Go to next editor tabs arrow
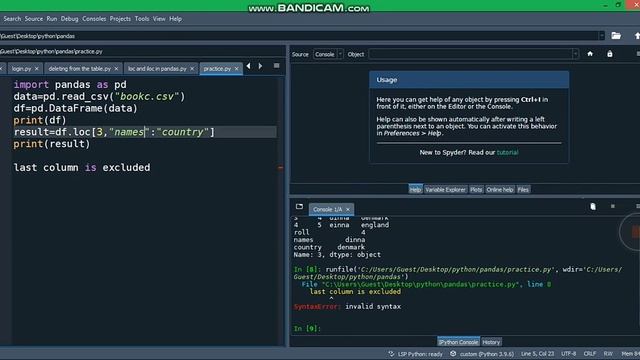The height and width of the screenshot is (360, 640). [260, 66]
